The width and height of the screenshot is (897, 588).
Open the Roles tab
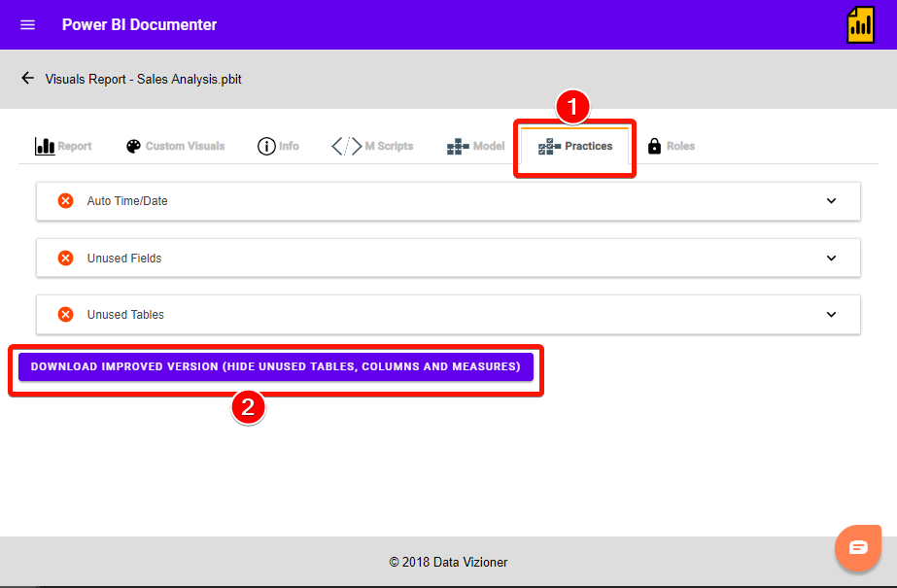point(671,146)
